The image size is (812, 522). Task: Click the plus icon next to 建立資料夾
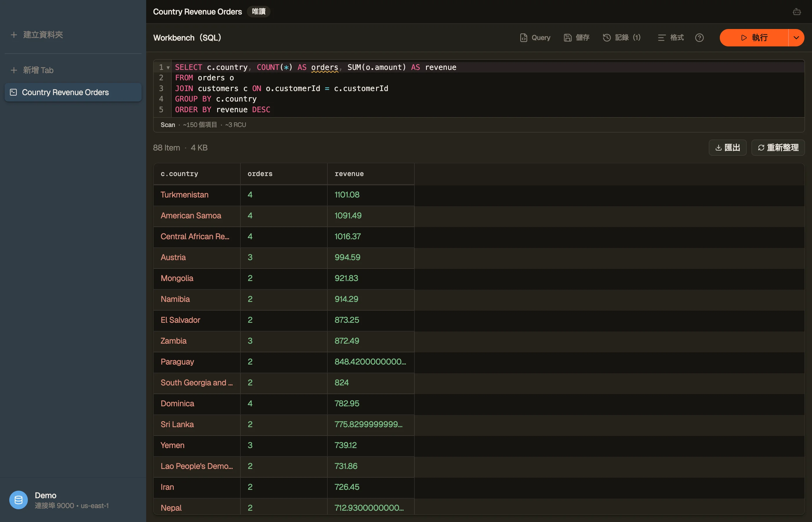(14, 35)
